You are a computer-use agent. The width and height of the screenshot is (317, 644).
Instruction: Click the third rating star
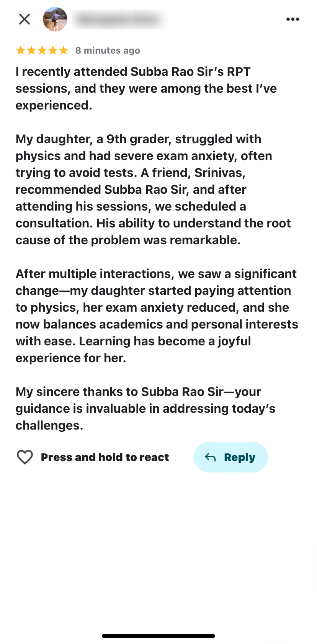[x=42, y=50]
